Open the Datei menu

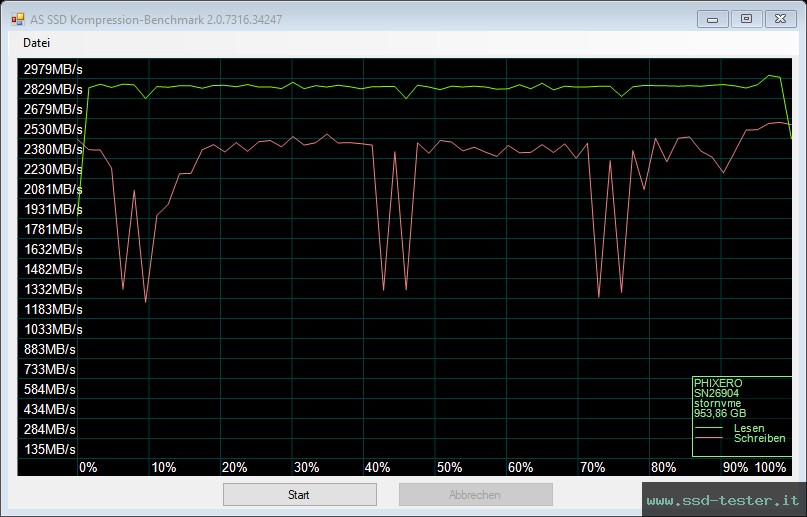(x=36, y=43)
